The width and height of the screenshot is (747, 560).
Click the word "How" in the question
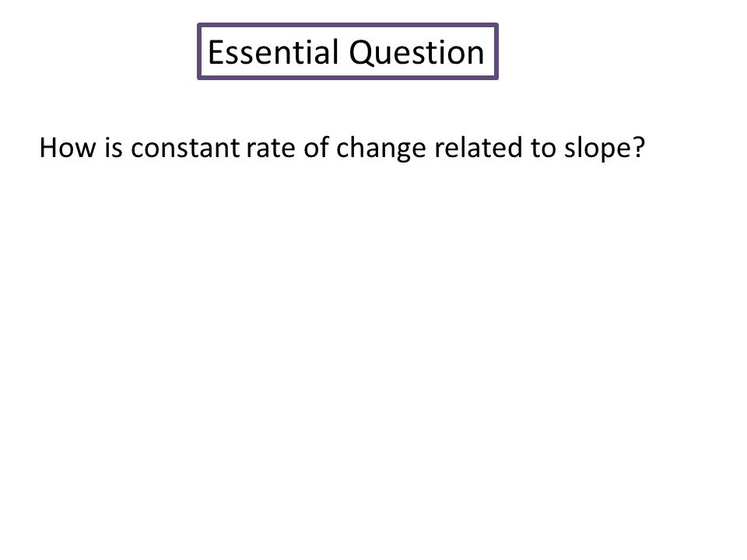68,148
